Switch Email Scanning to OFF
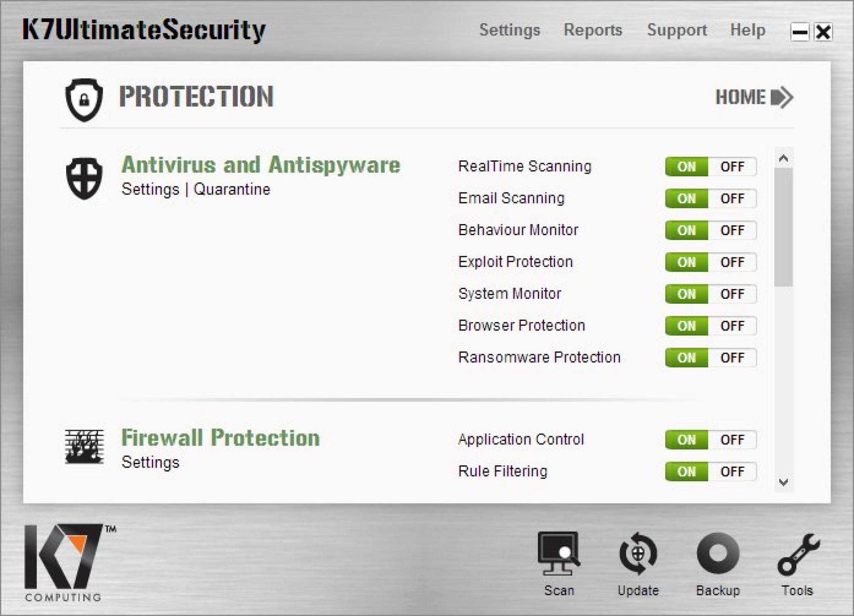This screenshot has height=616, width=854. tap(732, 199)
